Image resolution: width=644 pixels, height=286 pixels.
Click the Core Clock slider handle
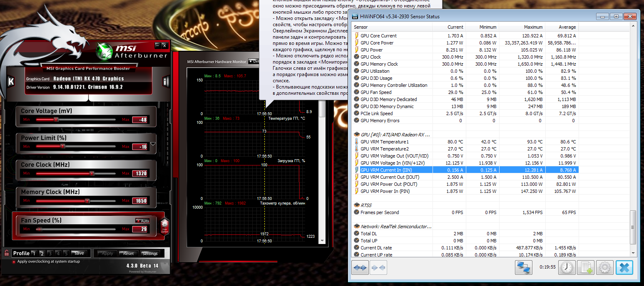click(x=92, y=173)
